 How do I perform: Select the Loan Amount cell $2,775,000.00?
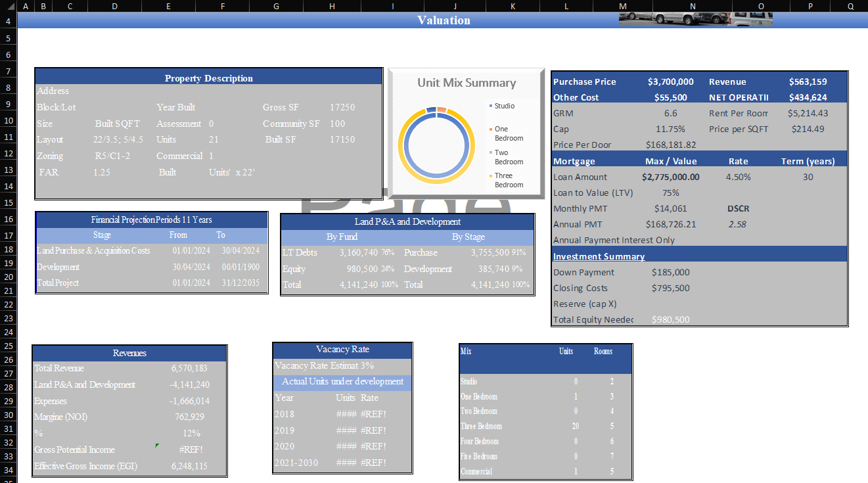670,177
